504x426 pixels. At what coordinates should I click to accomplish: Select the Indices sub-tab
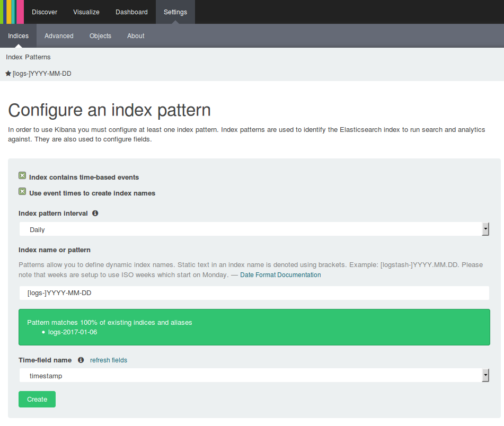pyautogui.click(x=19, y=35)
